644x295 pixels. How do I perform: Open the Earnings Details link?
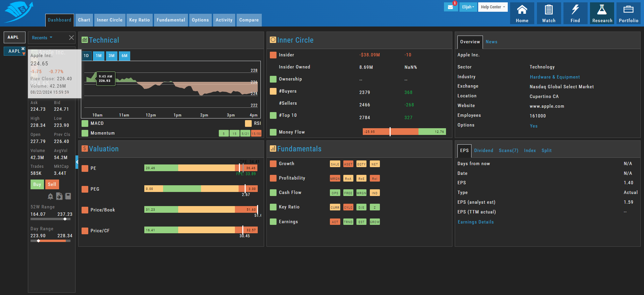click(x=476, y=222)
